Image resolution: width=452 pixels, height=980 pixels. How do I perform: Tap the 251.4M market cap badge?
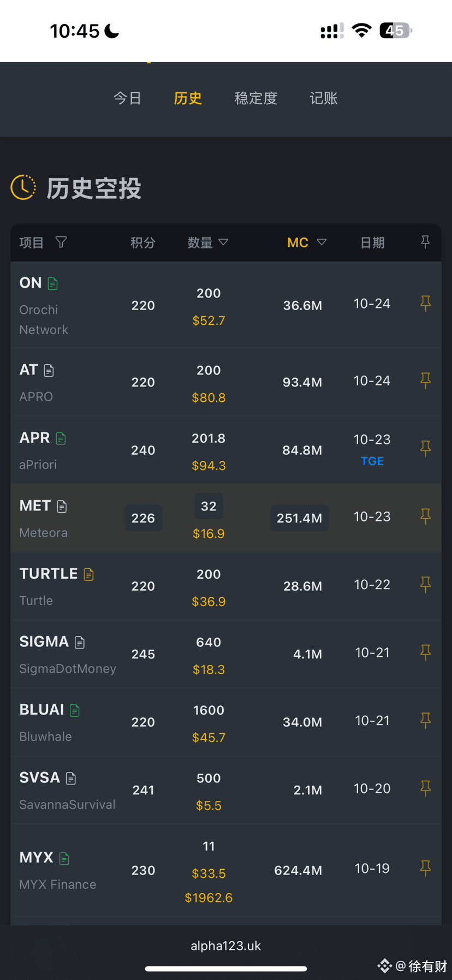299,518
